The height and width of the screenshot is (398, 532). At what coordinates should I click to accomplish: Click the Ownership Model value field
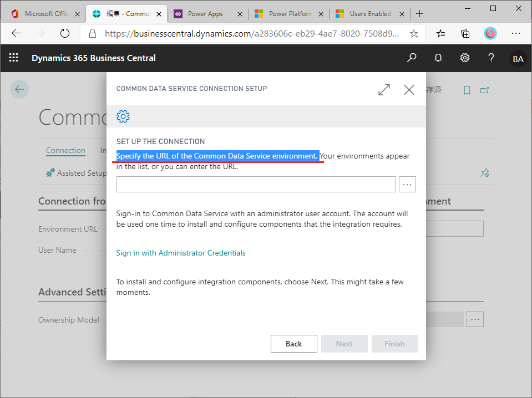click(x=445, y=319)
